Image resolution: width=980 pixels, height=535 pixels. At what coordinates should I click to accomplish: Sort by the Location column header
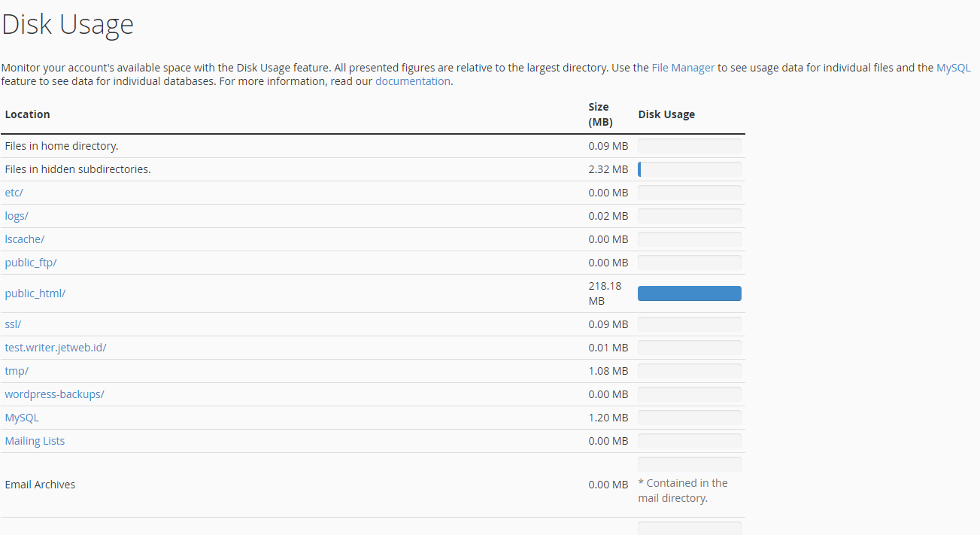[x=27, y=114]
